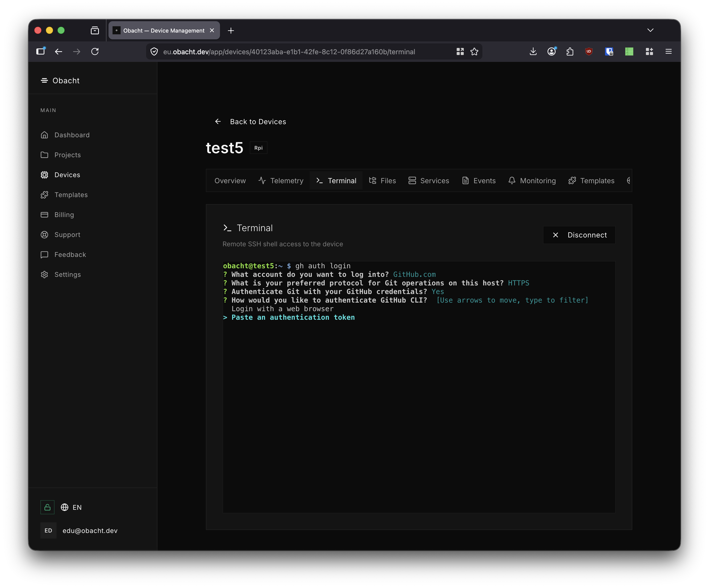The width and height of the screenshot is (709, 588).
Task: Switch to the Overview tab
Action: pyautogui.click(x=230, y=181)
